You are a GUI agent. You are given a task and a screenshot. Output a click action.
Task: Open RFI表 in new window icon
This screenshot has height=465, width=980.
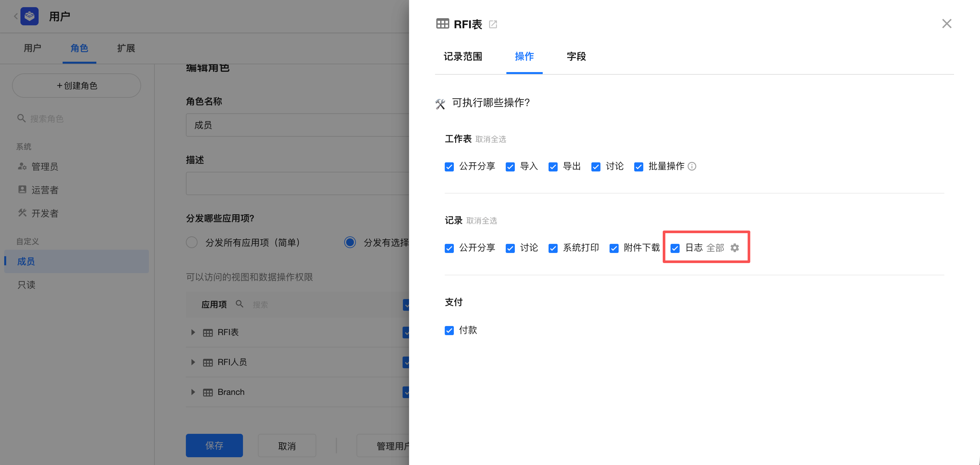(x=493, y=24)
